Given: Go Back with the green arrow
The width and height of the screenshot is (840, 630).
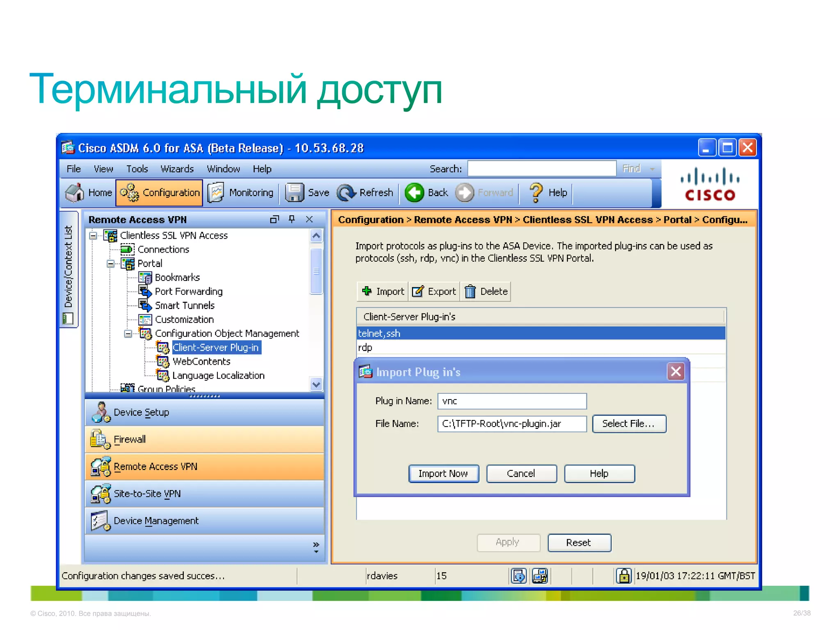Looking at the screenshot, I should [x=415, y=192].
